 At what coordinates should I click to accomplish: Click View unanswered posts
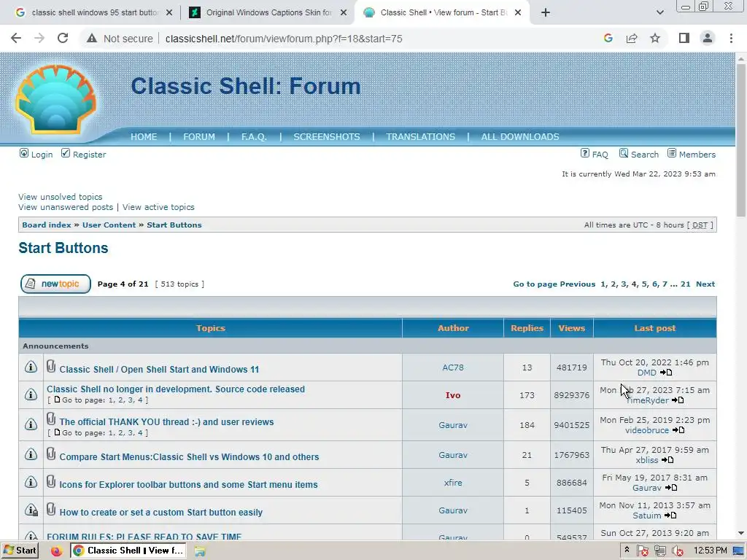point(66,207)
